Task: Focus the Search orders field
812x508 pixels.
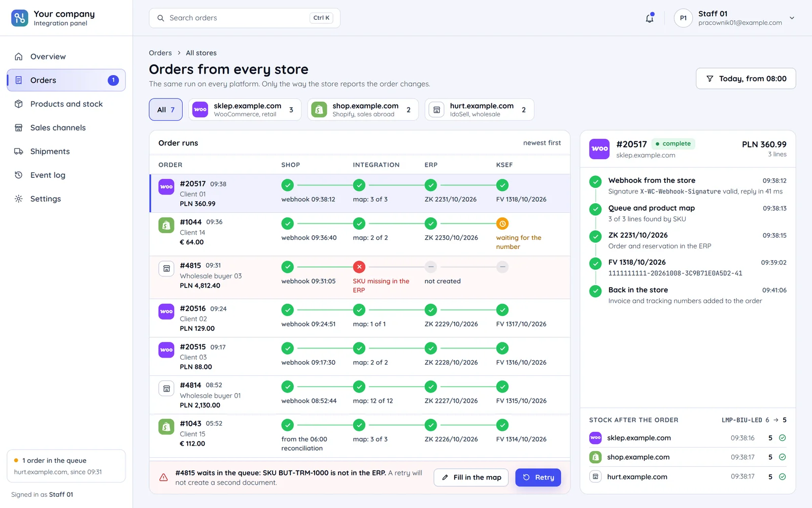Action: [x=245, y=18]
